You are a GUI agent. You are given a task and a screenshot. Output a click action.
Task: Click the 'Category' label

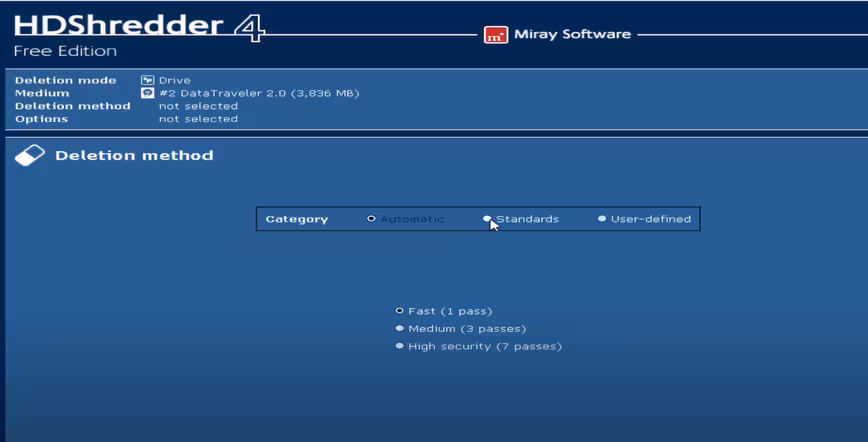point(297,219)
